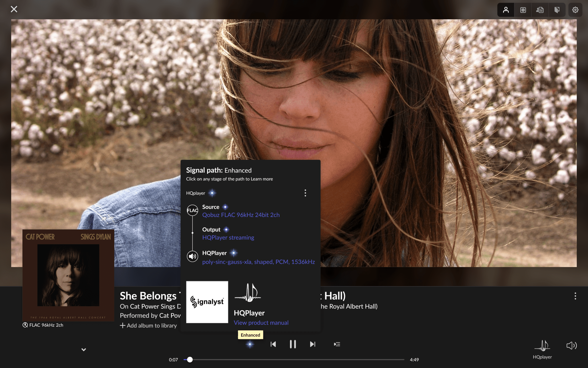Open the On Cat Power Sings Dylan album link

150,306
